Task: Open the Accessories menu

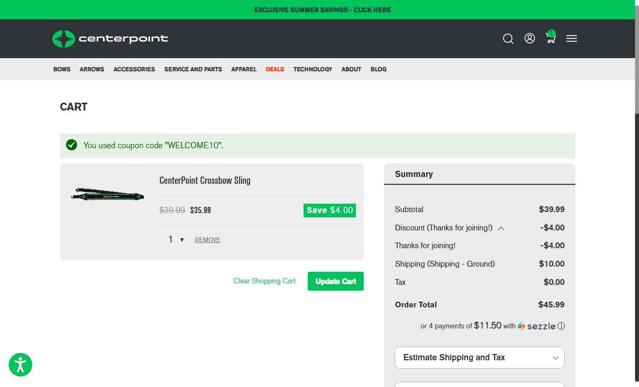Action: tap(134, 69)
